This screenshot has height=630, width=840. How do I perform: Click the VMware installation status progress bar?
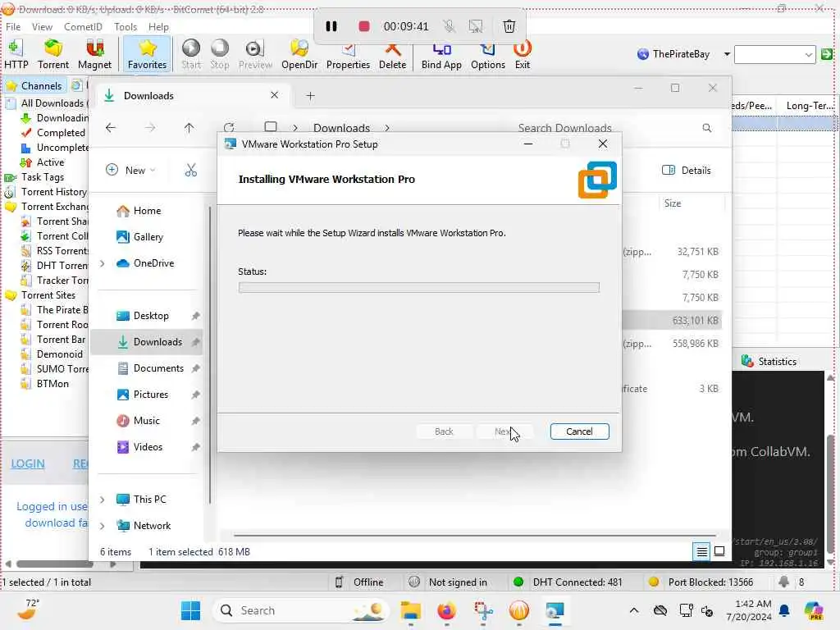pos(419,288)
